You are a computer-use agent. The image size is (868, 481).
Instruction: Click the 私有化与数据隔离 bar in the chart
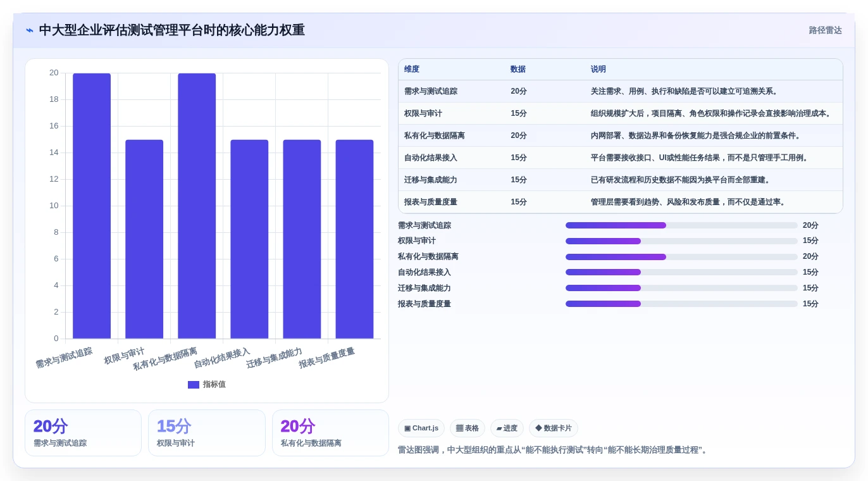pyautogui.click(x=197, y=206)
